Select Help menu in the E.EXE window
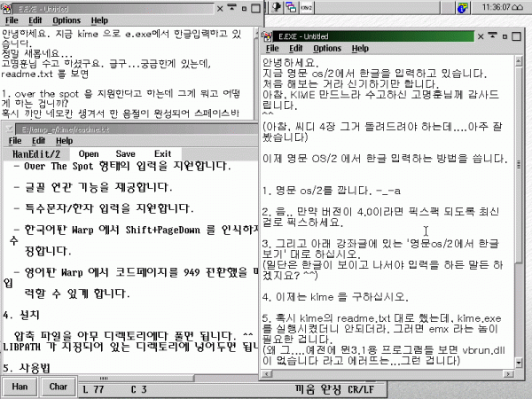Viewport: 532px width, 399px height. point(360,48)
